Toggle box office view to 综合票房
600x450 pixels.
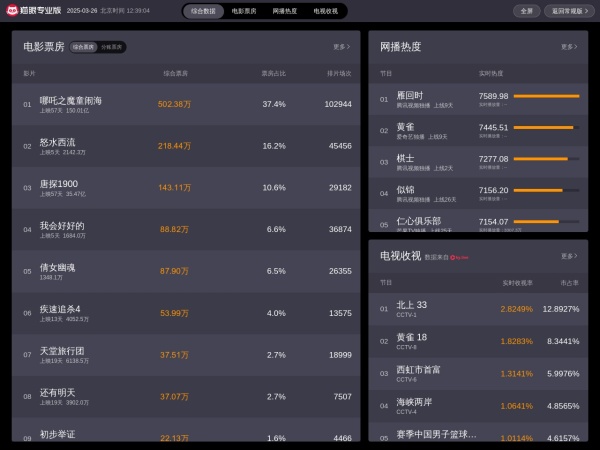point(84,47)
